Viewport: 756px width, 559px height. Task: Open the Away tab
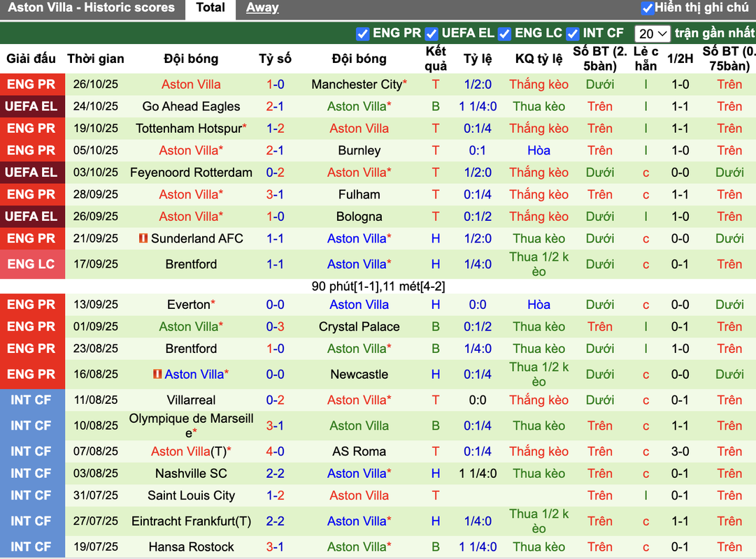262,8
